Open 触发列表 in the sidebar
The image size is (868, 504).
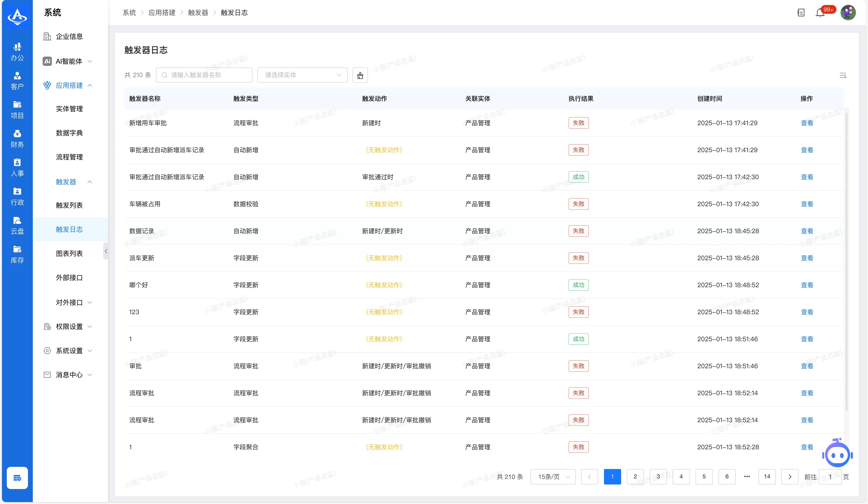click(69, 205)
